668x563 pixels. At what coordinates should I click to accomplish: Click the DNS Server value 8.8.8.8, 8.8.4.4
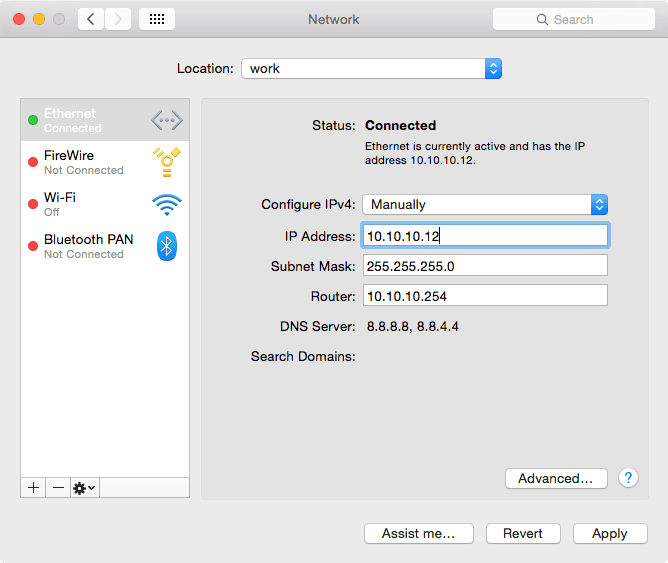point(412,326)
